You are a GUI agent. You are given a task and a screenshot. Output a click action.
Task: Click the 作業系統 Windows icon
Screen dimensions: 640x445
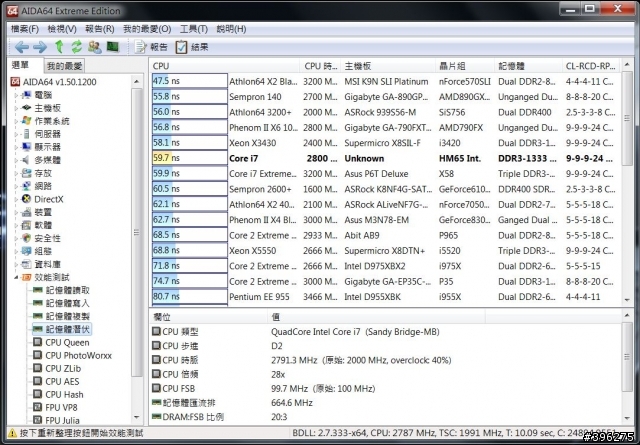26,121
